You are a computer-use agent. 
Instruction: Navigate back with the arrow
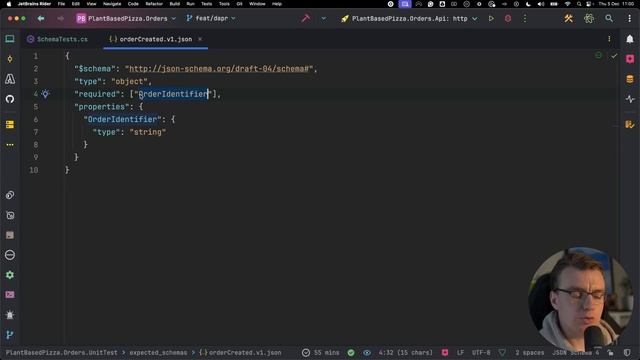click(x=41, y=18)
